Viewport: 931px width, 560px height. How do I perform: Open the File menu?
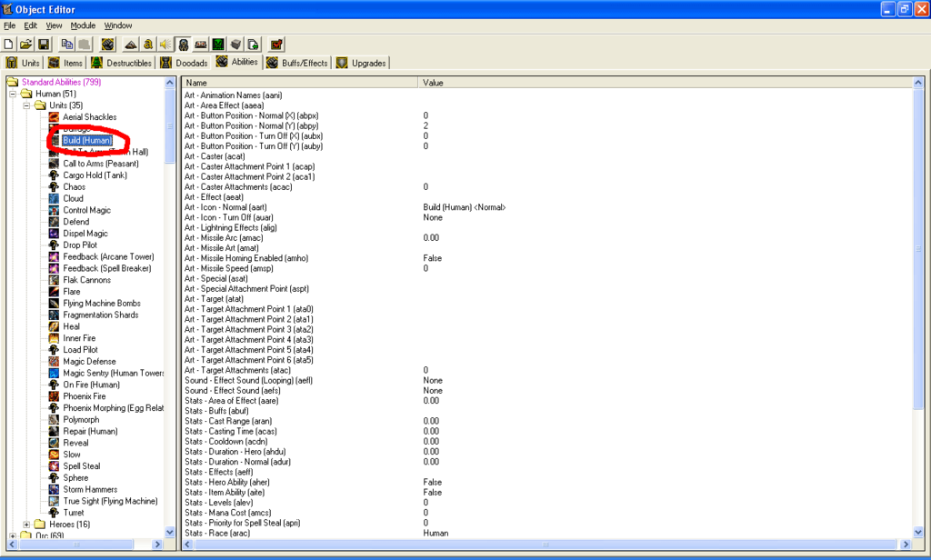pyautogui.click(x=9, y=25)
